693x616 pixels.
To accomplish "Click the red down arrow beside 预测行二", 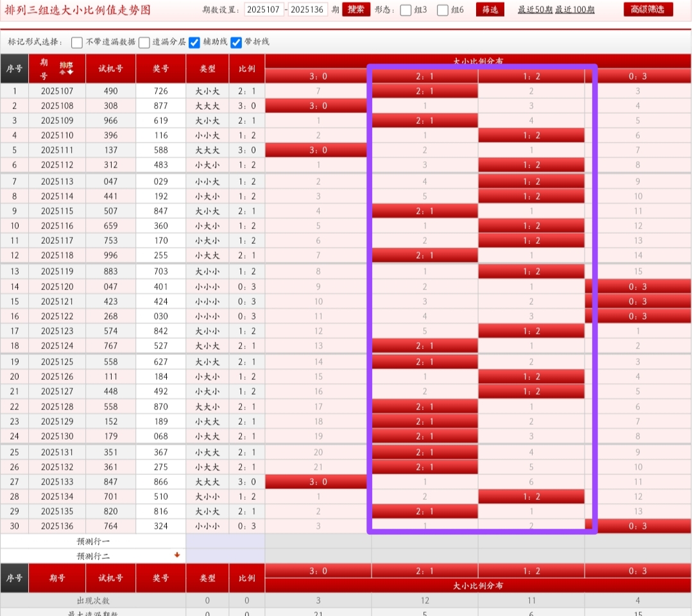I will coord(177,555).
